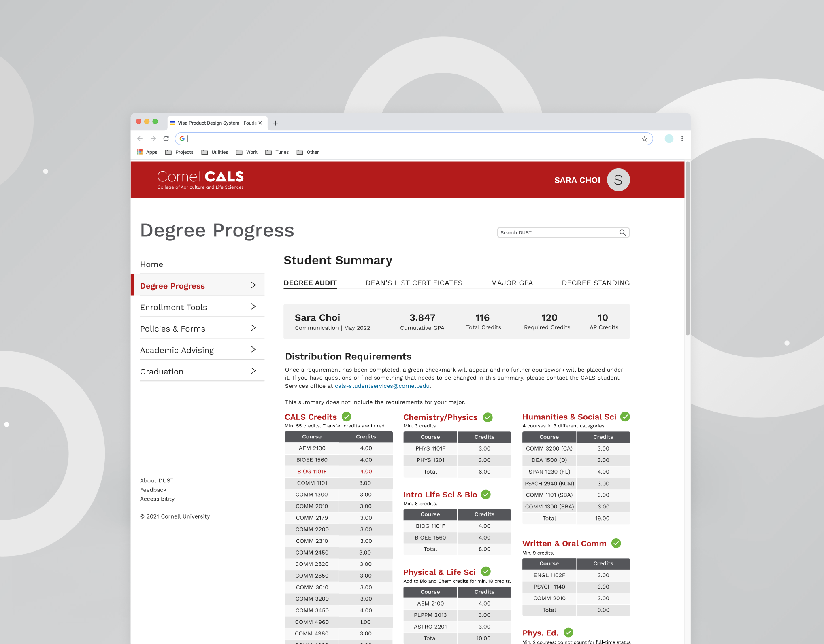The height and width of the screenshot is (644, 824).
Task: Switch to the Major GPA tab
Action: click(x=512, y=283)
